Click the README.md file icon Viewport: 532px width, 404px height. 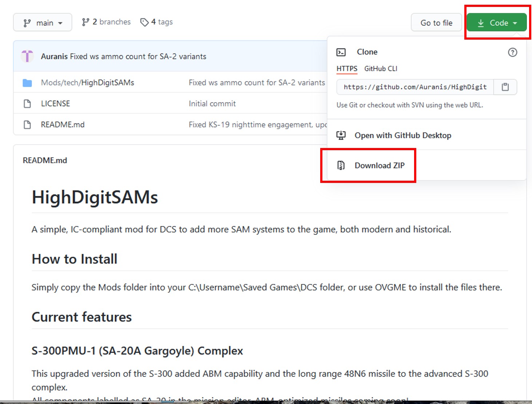(27, 125)
